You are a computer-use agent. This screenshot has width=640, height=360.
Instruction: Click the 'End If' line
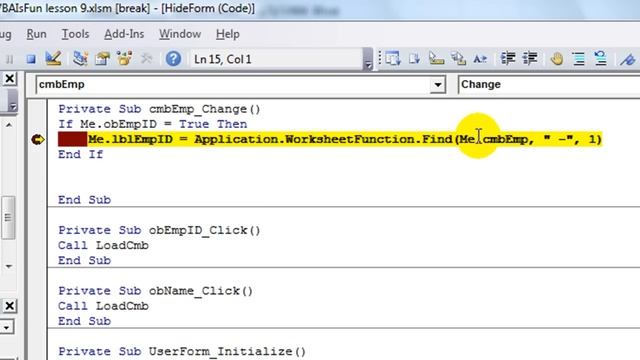pyautogui.click(x=80, y=155)
